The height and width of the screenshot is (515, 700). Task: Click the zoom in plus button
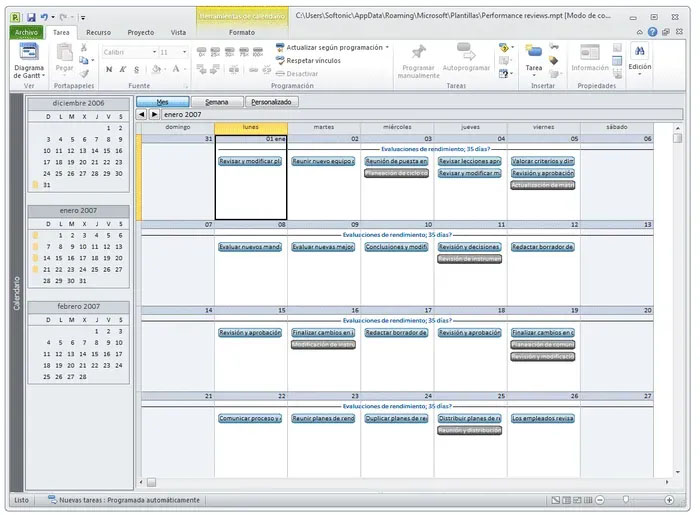tap(669, 500)
